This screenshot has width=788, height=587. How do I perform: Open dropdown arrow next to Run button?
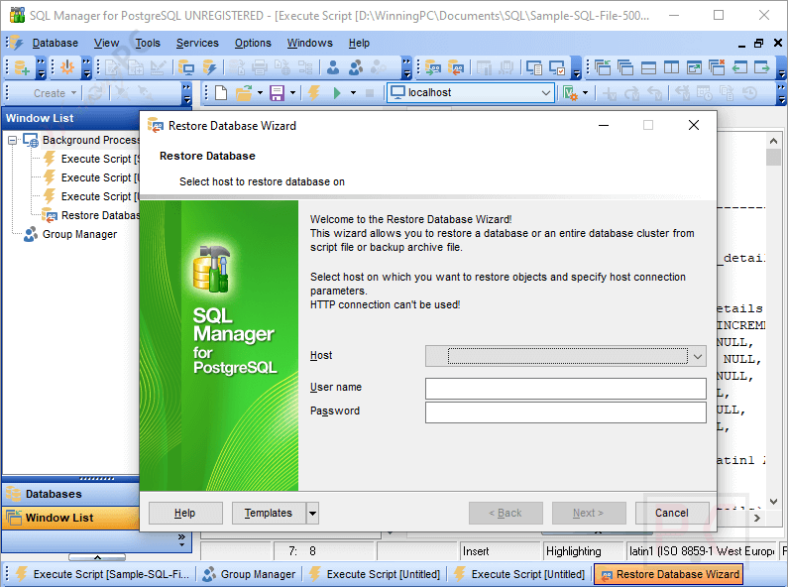coord(353,93)
